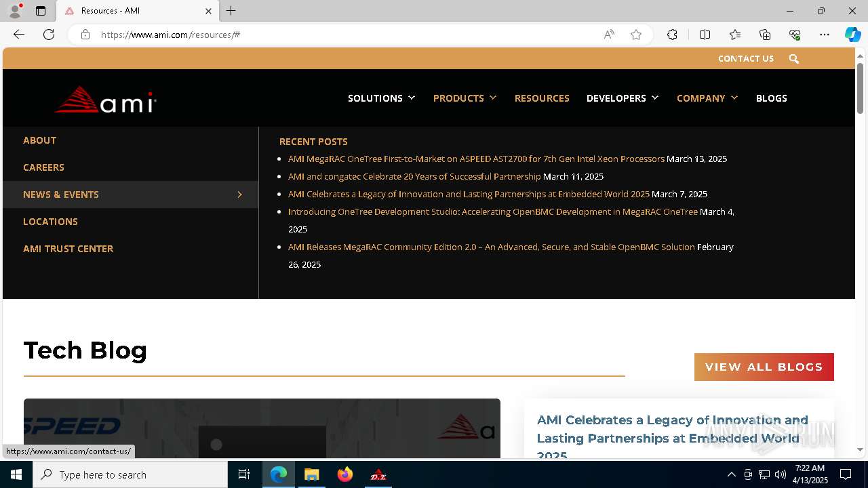Open the Resources nav item
The width and height of the screenshot is (868, 488).
pos(542,98)
